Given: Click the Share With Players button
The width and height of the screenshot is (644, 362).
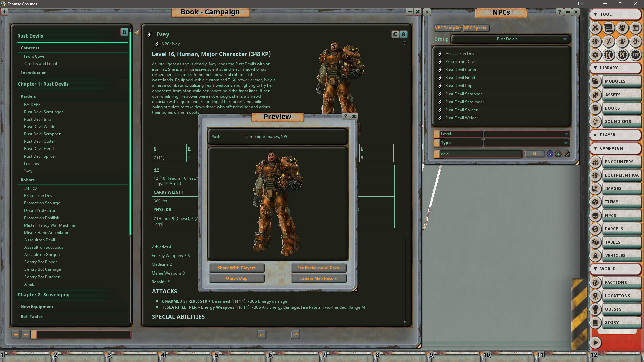Looking at the screenshot, I should (236, 268).
